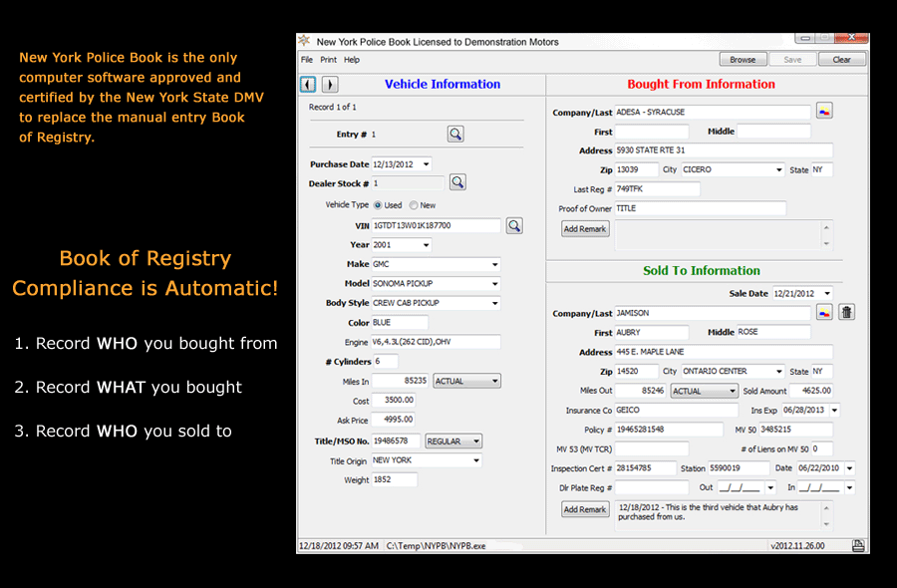
Task: Add Remark to Sold To section
Action: [585, 509]
